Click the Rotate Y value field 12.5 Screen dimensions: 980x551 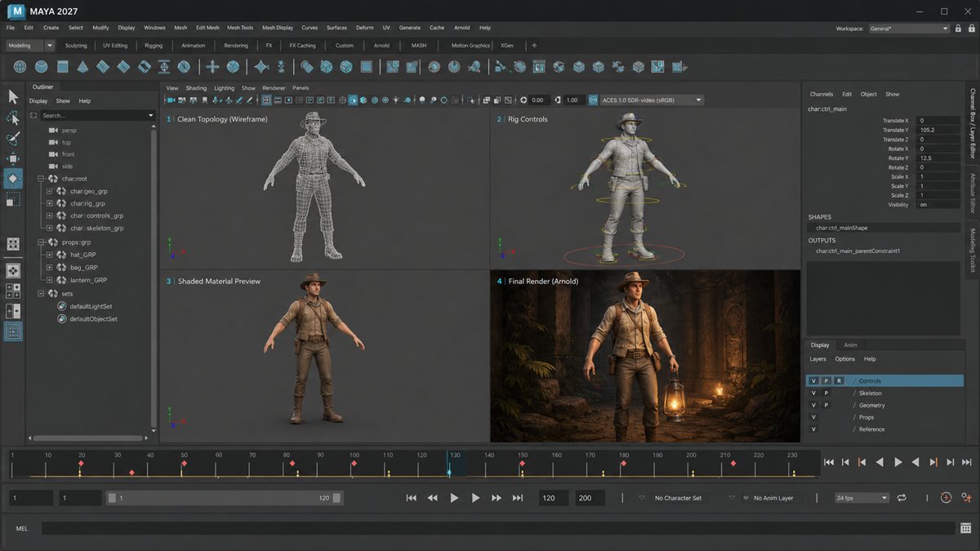tap(938, 158)
